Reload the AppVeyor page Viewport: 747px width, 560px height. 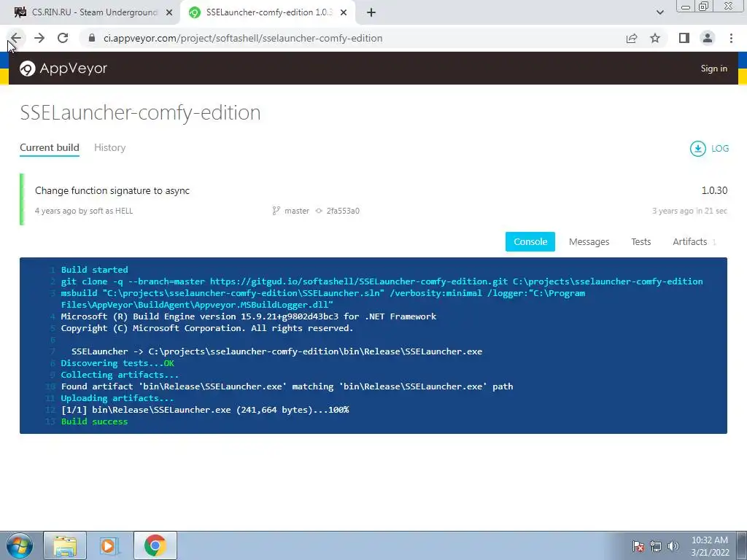63,38
